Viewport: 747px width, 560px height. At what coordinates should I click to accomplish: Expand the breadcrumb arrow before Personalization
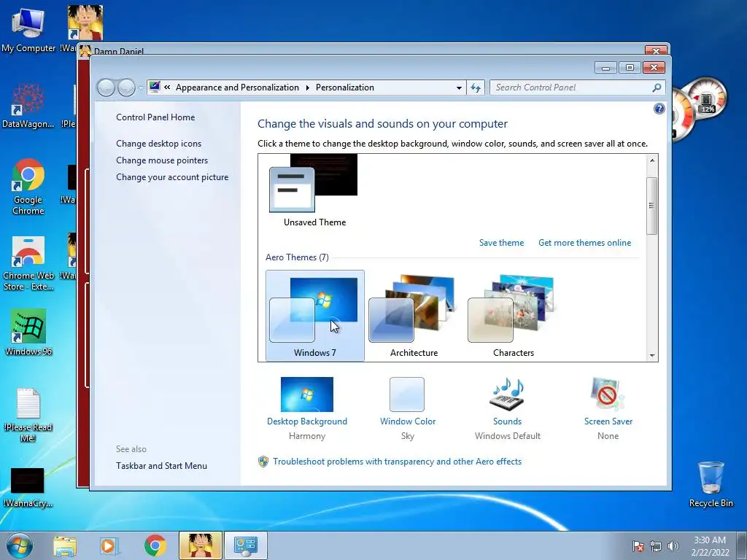click(x=307, y=87)
